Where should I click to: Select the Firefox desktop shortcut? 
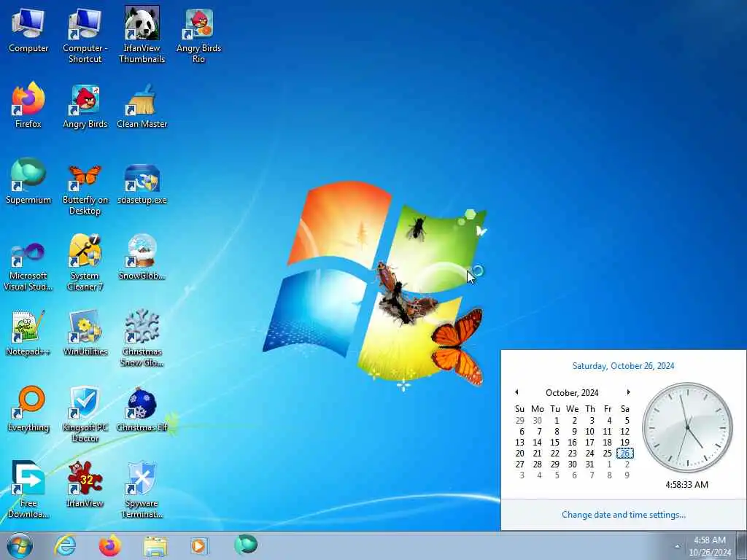(x=28, y=106)
